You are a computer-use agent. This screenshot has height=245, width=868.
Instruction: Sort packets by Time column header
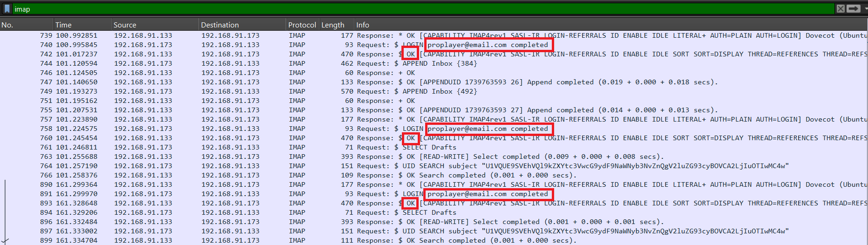tap(63, 25)
